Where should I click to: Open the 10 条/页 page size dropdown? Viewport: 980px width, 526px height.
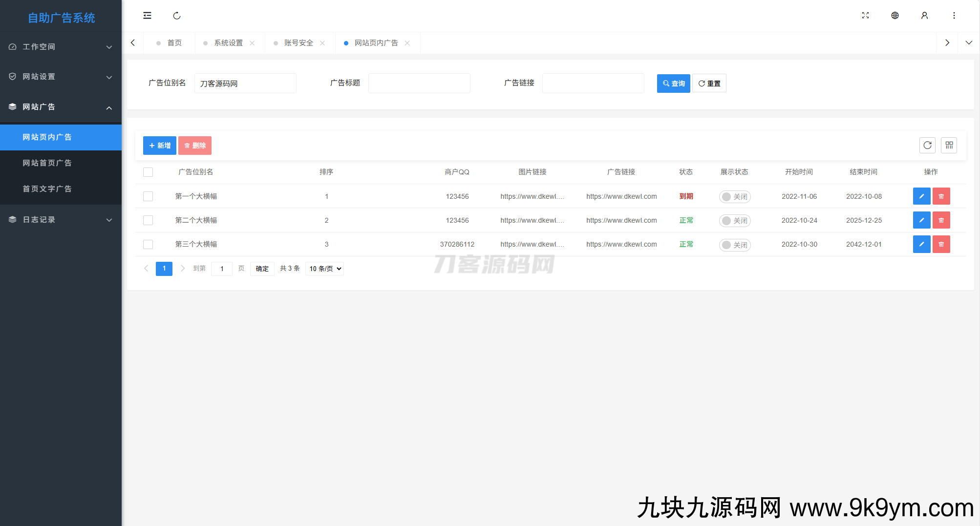(x=324, y=269)
